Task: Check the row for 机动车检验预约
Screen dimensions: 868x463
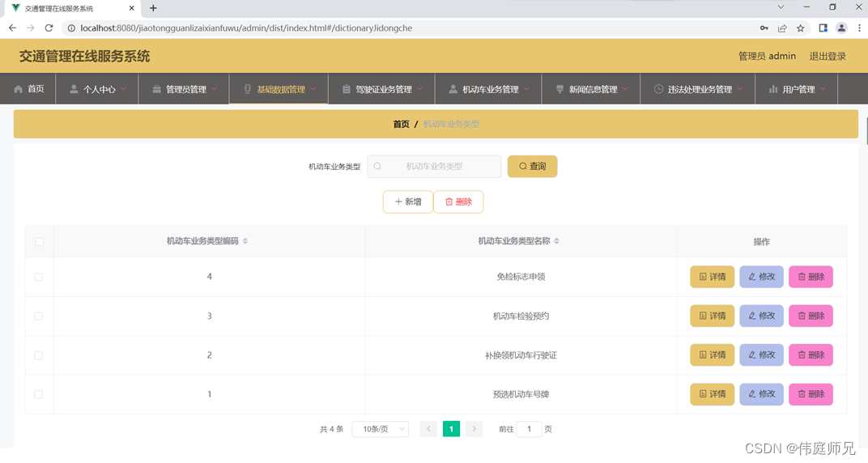Action: (38, 316)
